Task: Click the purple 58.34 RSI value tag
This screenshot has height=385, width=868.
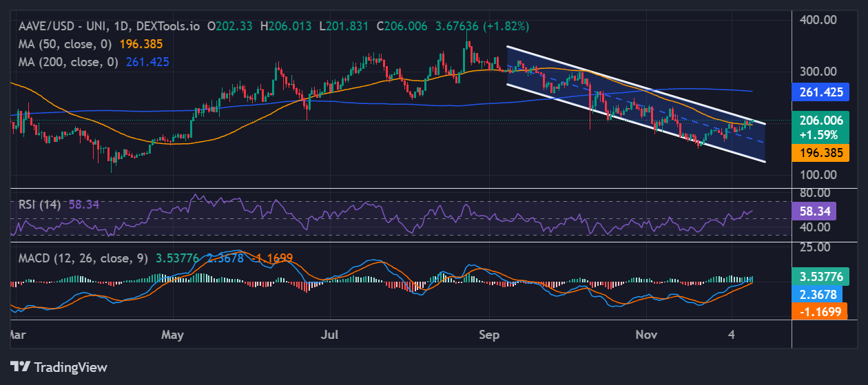Action: (814, 211)
